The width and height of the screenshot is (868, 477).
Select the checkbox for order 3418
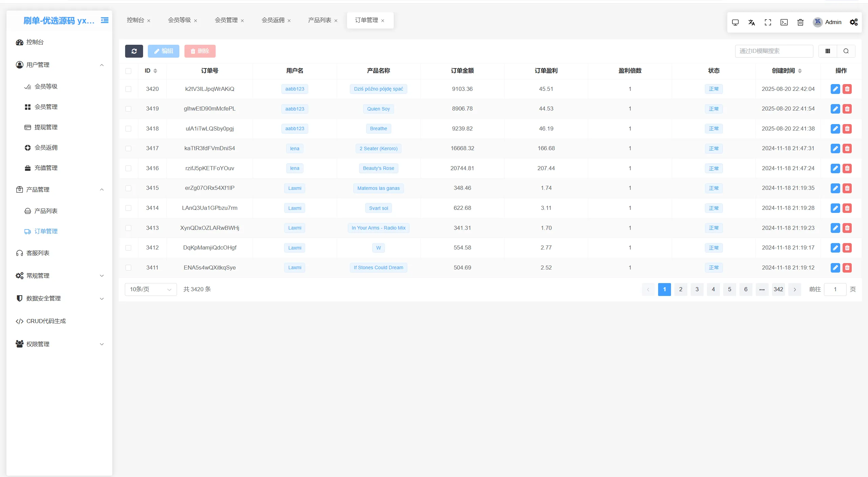click(128, 129)
